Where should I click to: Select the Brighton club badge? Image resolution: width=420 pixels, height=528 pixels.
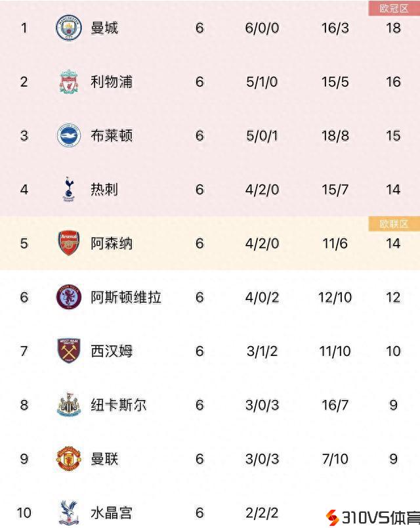coord(68,136)
